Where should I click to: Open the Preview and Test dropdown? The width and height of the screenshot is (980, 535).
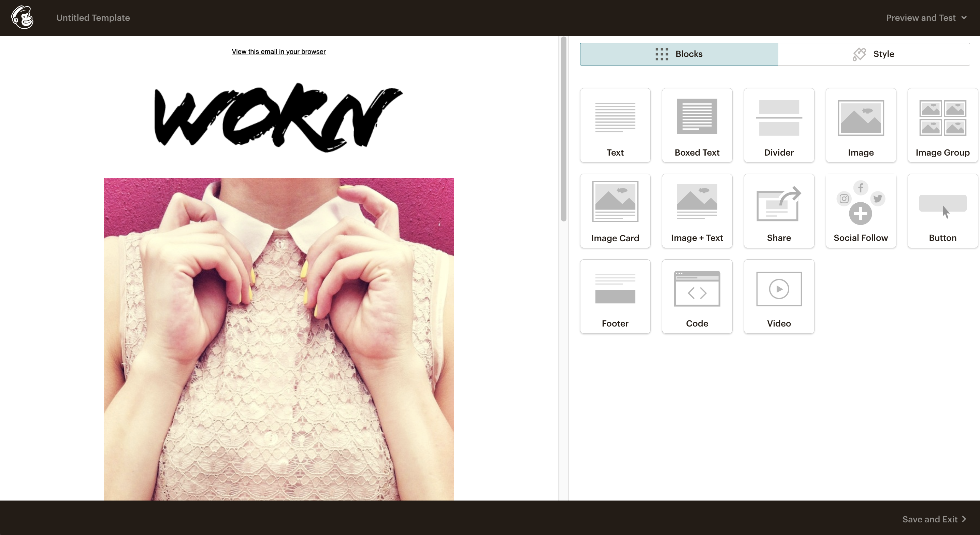(x=926, y=18)
